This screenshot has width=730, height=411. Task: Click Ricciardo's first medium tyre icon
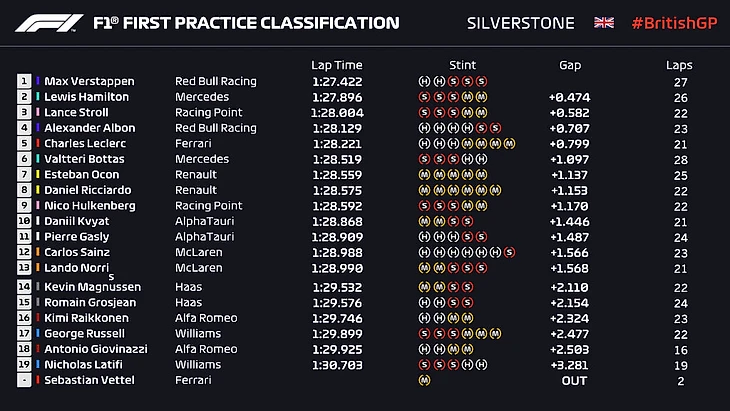[424, 190]
